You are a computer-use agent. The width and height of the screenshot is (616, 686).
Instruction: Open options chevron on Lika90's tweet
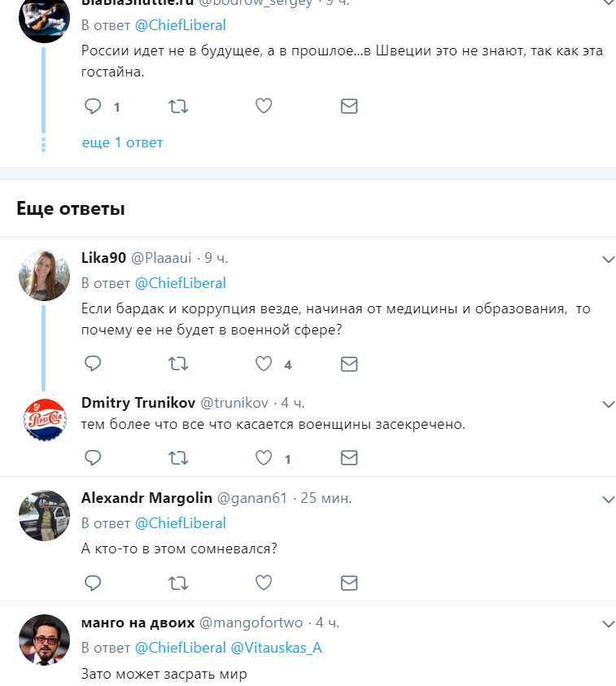point(608,260)
